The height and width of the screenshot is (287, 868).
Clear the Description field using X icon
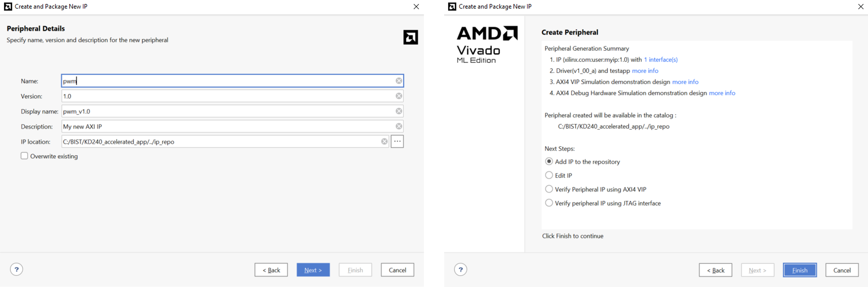tap(399, 126)
